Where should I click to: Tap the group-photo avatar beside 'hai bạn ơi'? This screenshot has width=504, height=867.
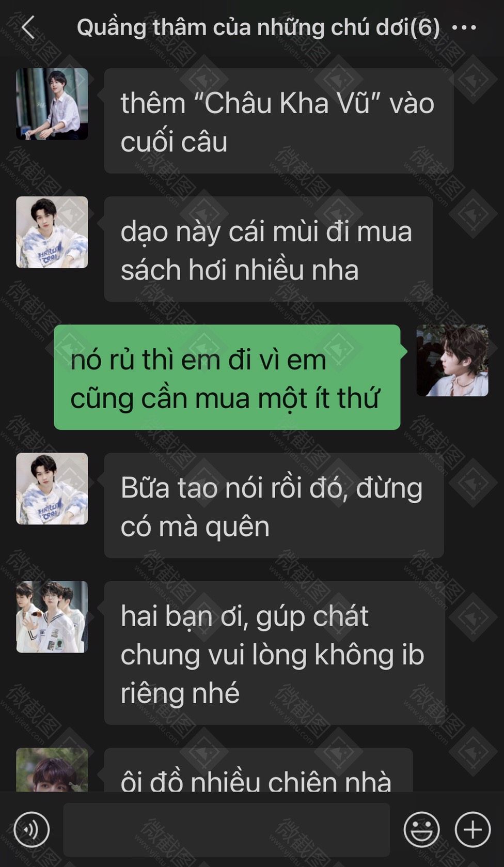[x=52, y=616]
